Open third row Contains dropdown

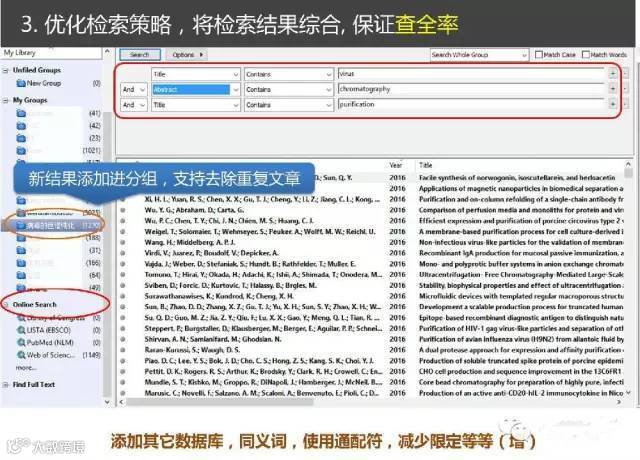[x=288, y=105]
